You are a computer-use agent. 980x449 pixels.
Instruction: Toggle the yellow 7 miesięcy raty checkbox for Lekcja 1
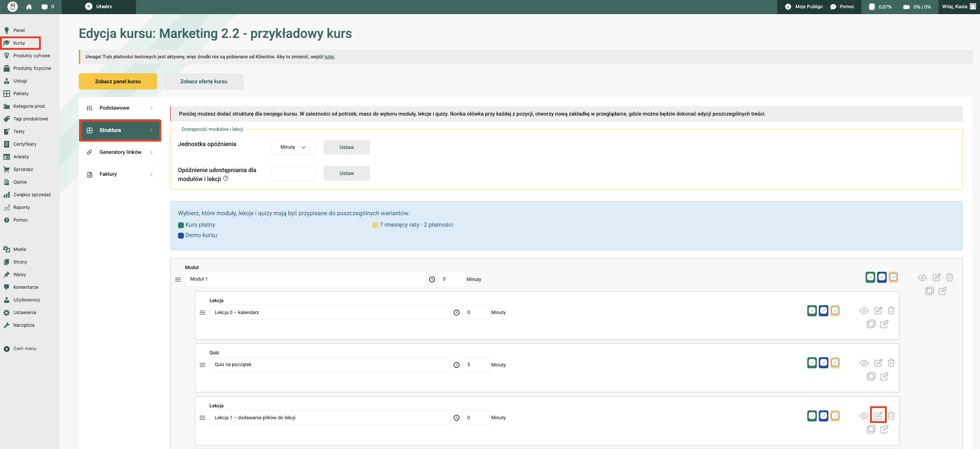(835, 416)
